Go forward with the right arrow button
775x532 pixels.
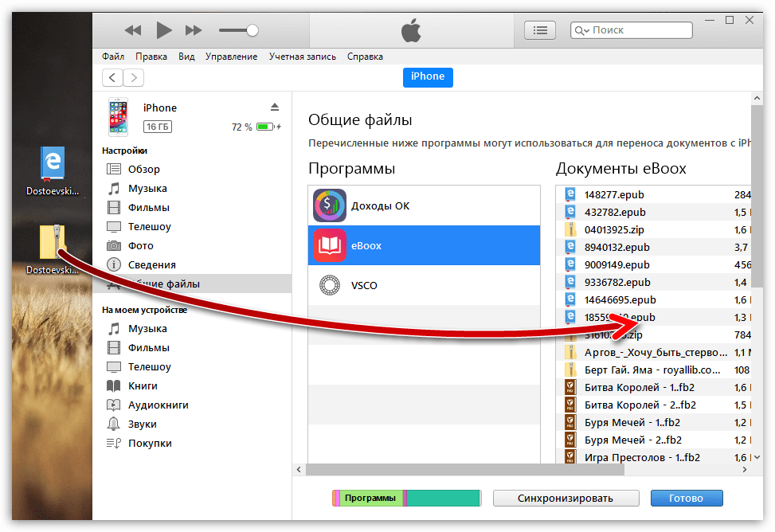[x=134, y=77]
